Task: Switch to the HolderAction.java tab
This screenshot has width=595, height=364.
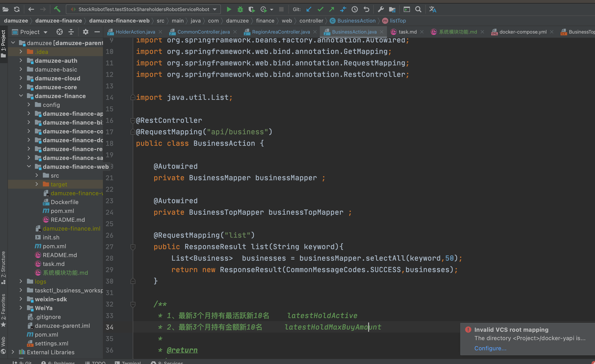Action: (135, 32)
